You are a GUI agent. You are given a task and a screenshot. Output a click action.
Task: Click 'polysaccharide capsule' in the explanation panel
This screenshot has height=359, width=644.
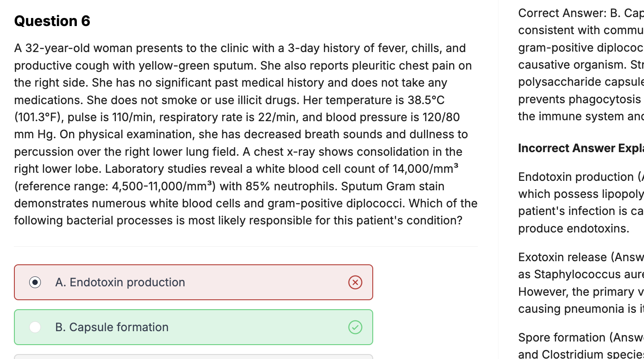coord(580,82)
